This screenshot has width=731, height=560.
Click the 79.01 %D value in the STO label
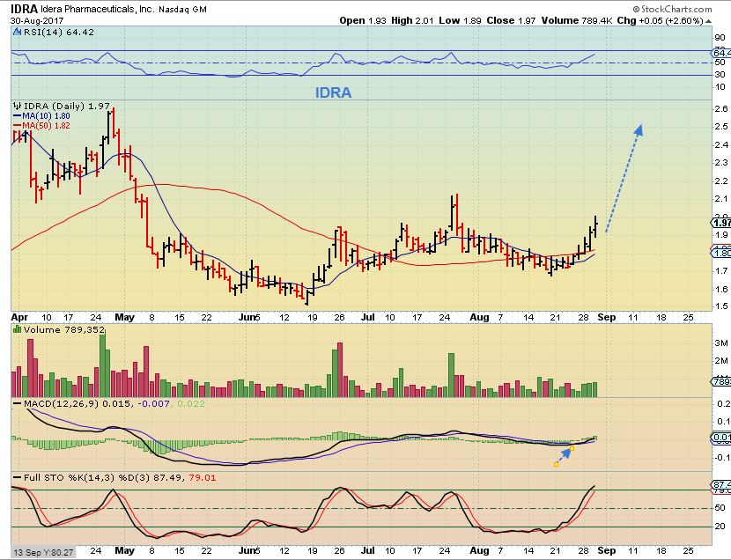pos(203,477)
